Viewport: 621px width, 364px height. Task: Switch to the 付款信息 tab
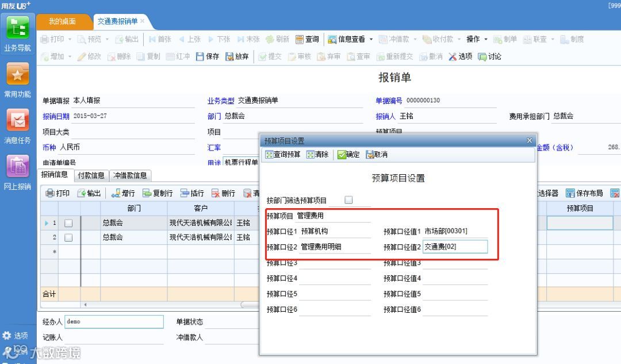coord(91,175)
